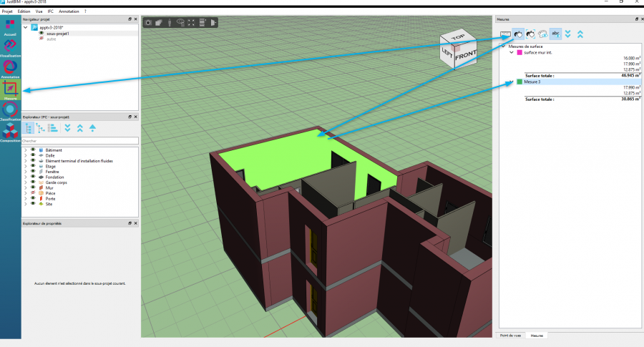Click the locked view eye icon in viewport

[180, 23]
